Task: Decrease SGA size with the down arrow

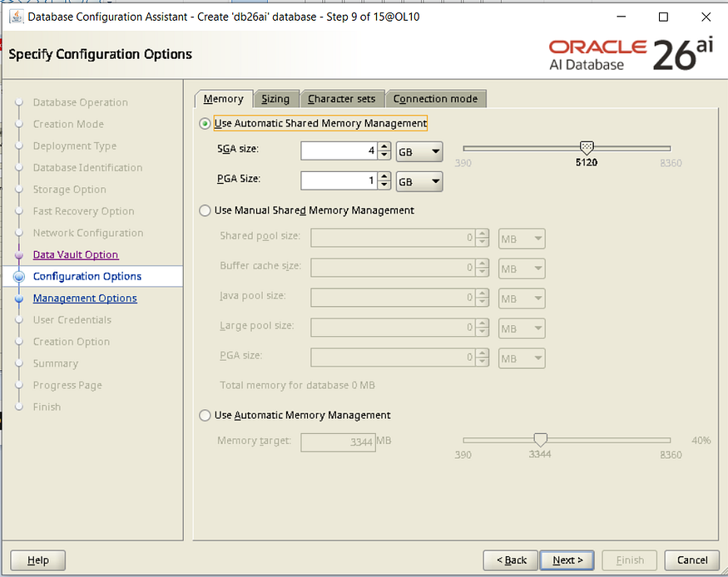Action: tap(384, 155)
